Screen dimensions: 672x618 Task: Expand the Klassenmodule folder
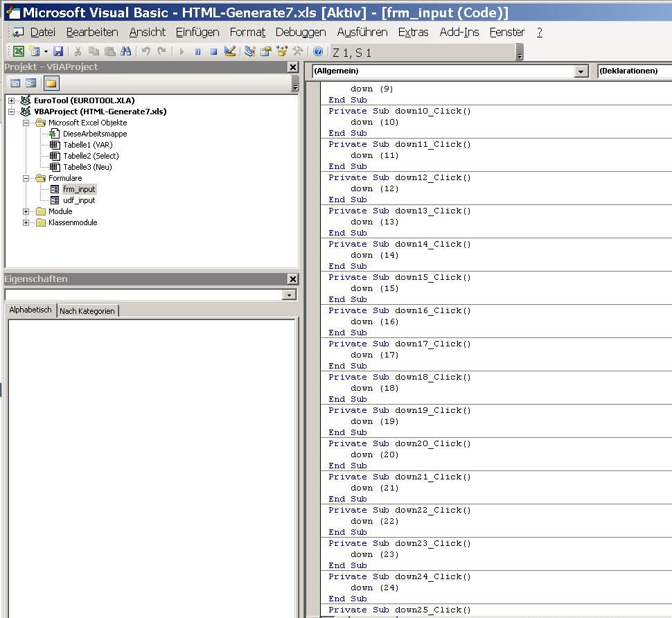click(x=26, y=223)
